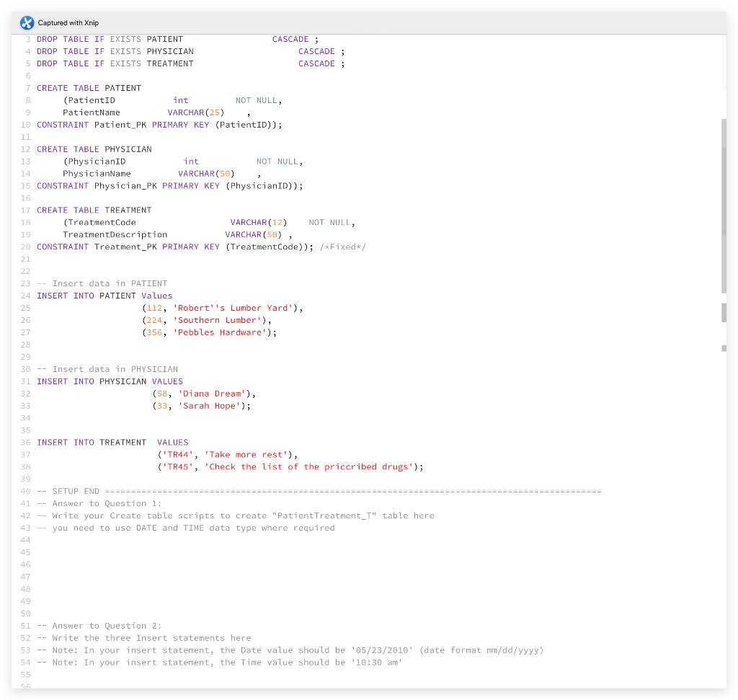Click CASCADE keyword on line 3

point(290,39)
